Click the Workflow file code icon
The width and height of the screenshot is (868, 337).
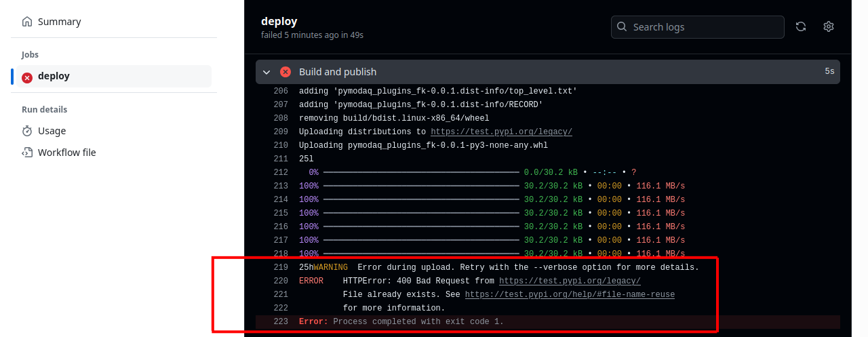click(x=27, y=153)
